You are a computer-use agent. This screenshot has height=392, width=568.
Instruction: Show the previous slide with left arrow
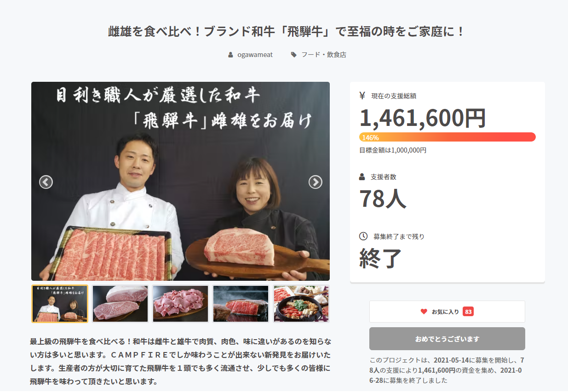[x=46, y=182]
